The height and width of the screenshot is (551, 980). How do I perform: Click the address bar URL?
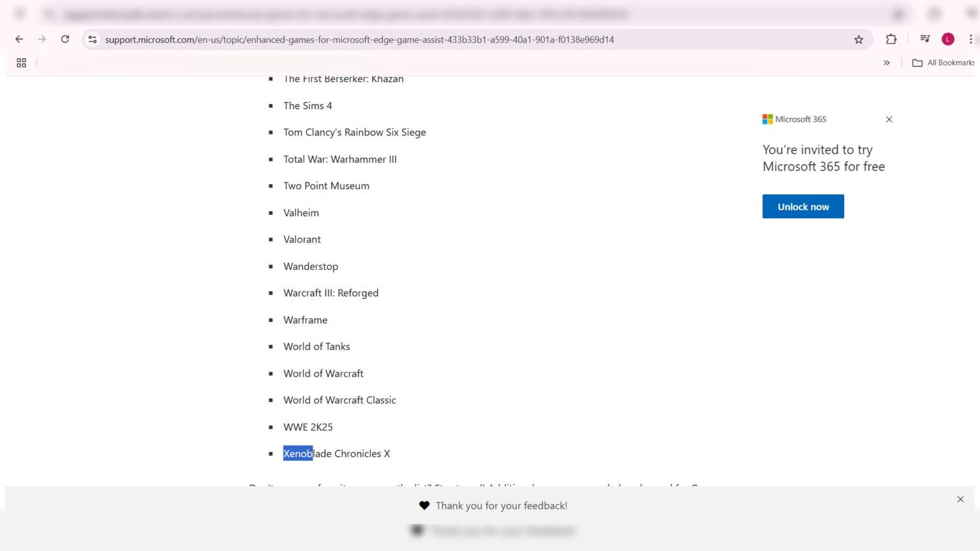[x=359, y=40]
